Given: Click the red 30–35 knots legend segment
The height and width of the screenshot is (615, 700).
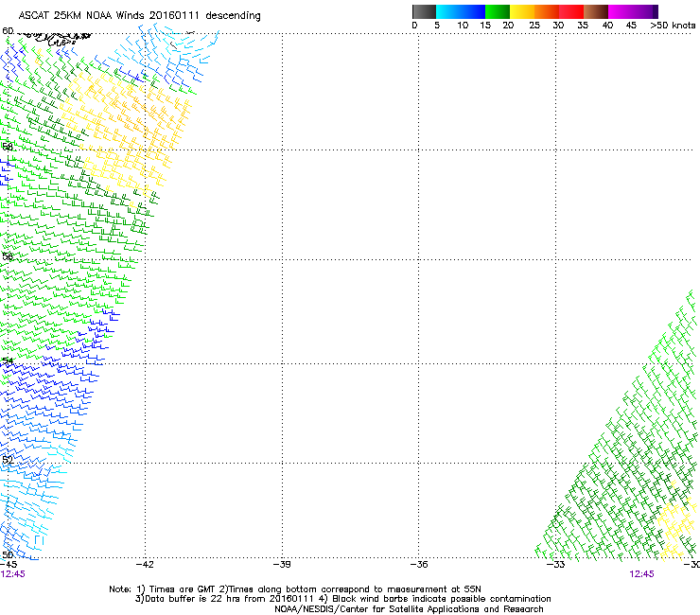Looking at the screenshot, I should point(571,11).
